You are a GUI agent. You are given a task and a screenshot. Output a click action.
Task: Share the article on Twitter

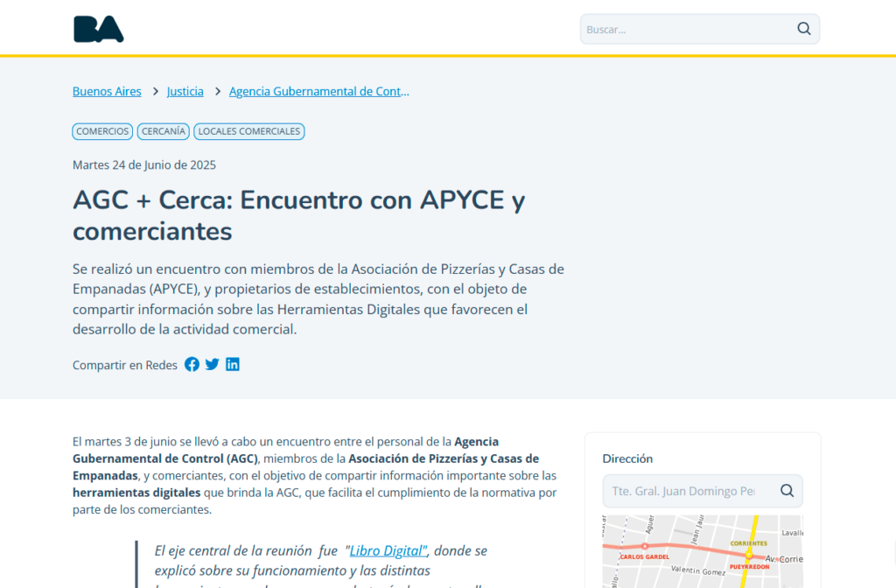point(212,365)
